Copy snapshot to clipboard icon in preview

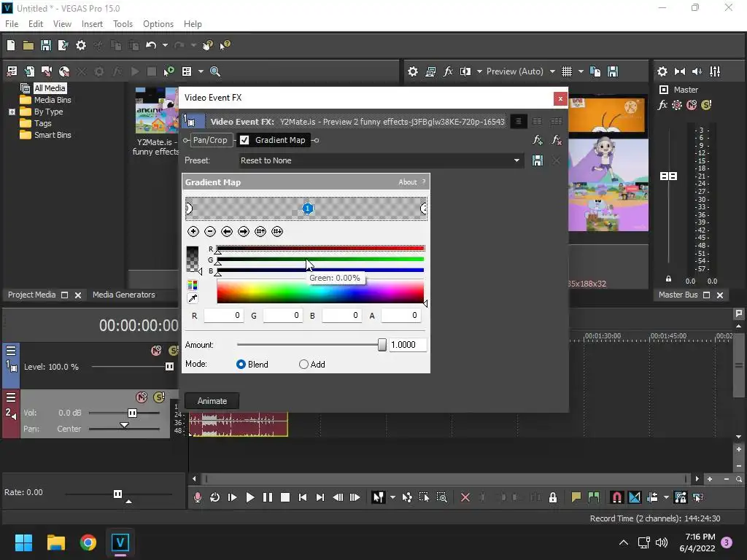(595, 71)
